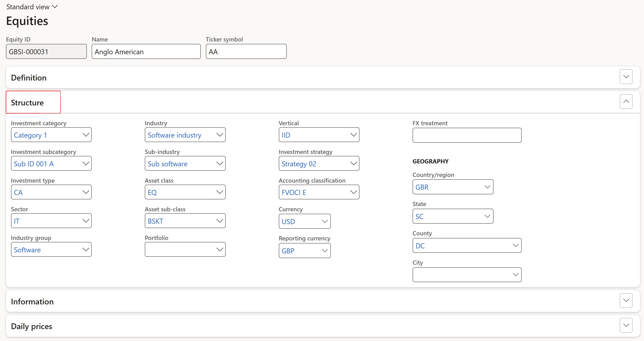This screenshot has width=644, height=341.
Task: Open the State dropdown showing SC
Action: pos(487,216)
